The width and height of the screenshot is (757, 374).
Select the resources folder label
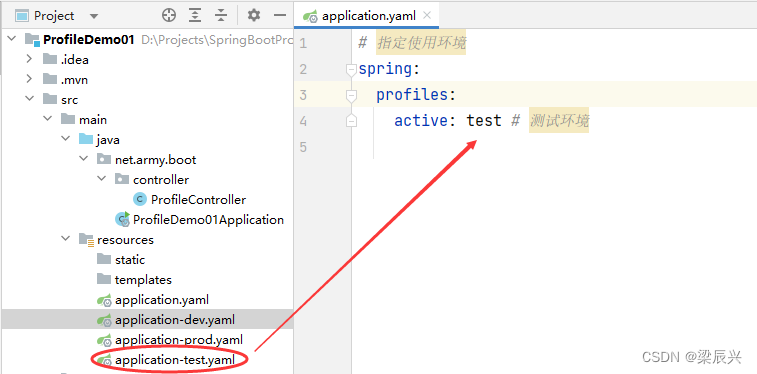(126, 240)
